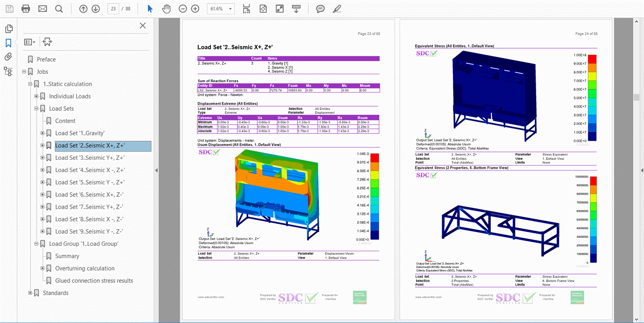Click 'Sum of Reaction Forces' table title

pos(218,81)
